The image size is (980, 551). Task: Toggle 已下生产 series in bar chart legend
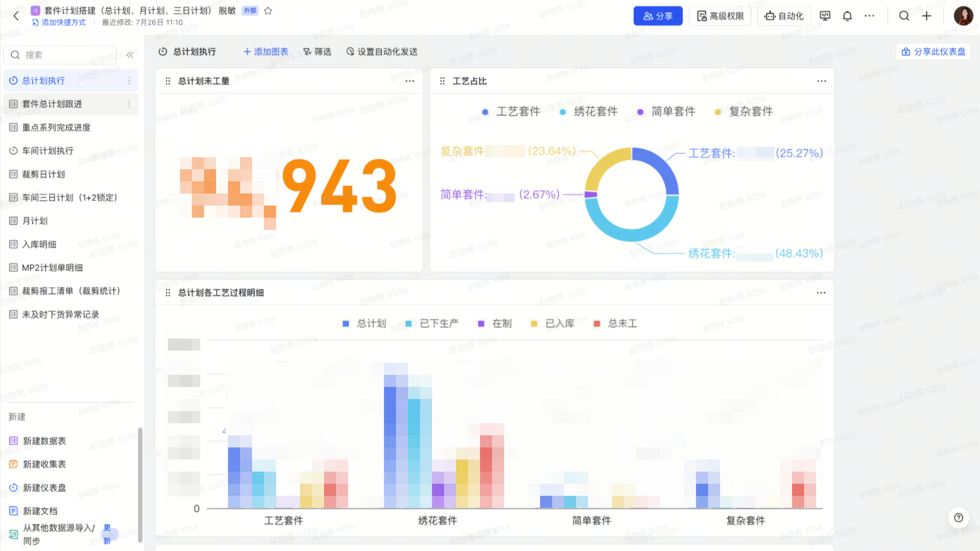tap(432, 323)
